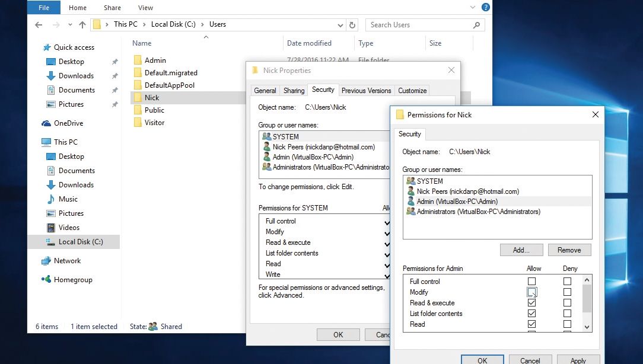Uncheck Allow for Read & execute
643x364 pixels.
pyautogui.click(x=532, y=303)
